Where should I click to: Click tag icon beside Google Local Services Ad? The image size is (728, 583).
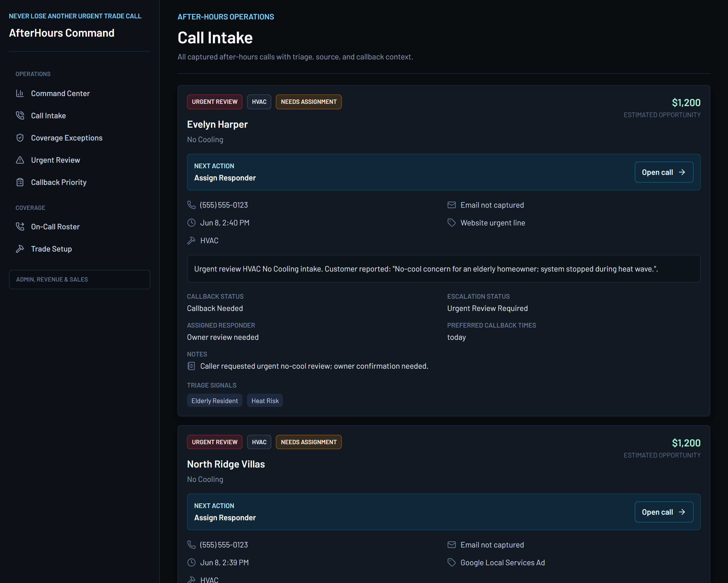(x=451, y=562)
